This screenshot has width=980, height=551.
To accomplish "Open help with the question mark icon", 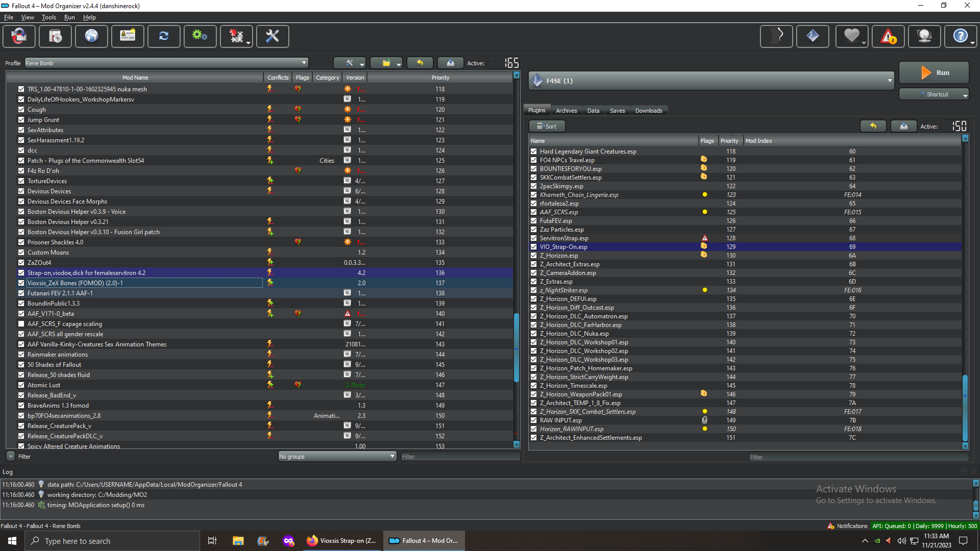I will coord(960,36).
